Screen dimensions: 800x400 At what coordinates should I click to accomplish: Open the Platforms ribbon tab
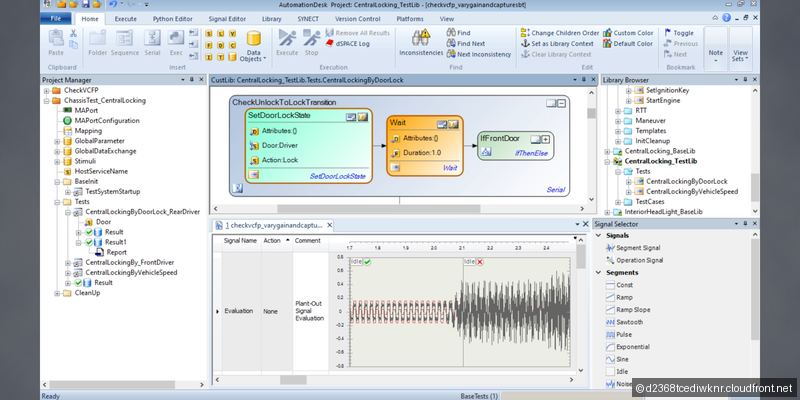point(410,19)
